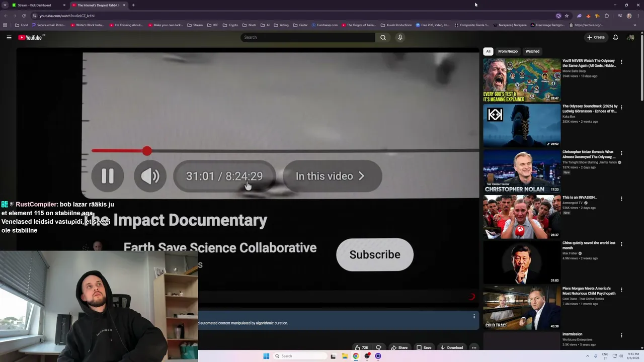Open the This is an INVASION title
Screen dimensions: 644x362
click(579, 198)
